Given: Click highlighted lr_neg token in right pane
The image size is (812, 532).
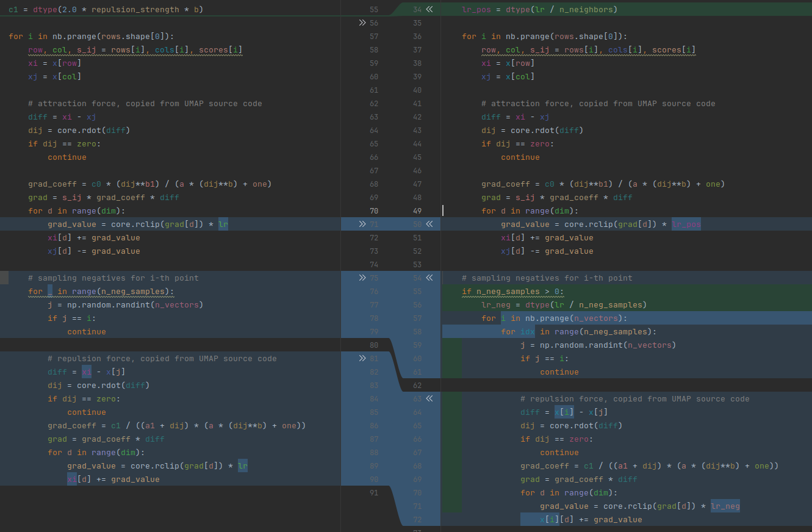Looking at the screenshot, I should click(x=725, y=506).
